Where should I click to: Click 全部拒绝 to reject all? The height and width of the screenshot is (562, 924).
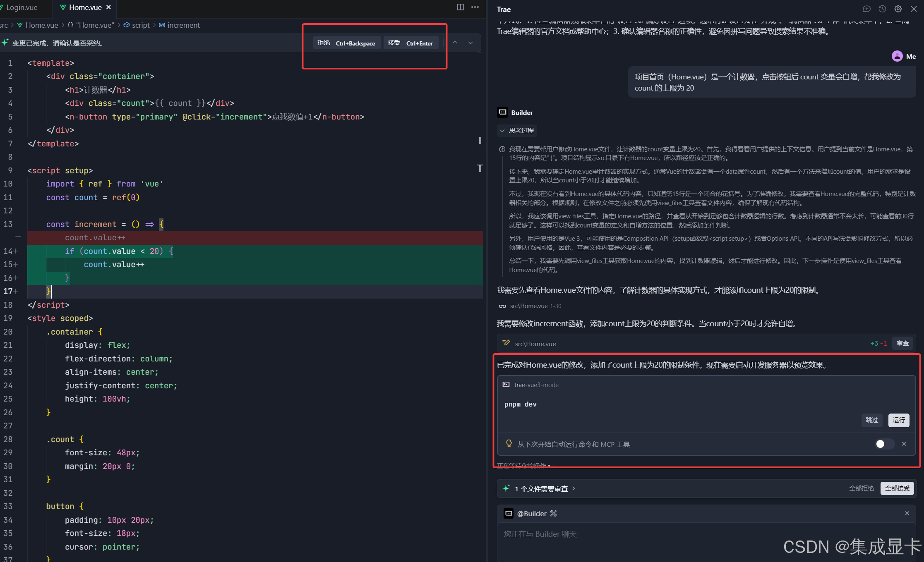tap(861, 488)
